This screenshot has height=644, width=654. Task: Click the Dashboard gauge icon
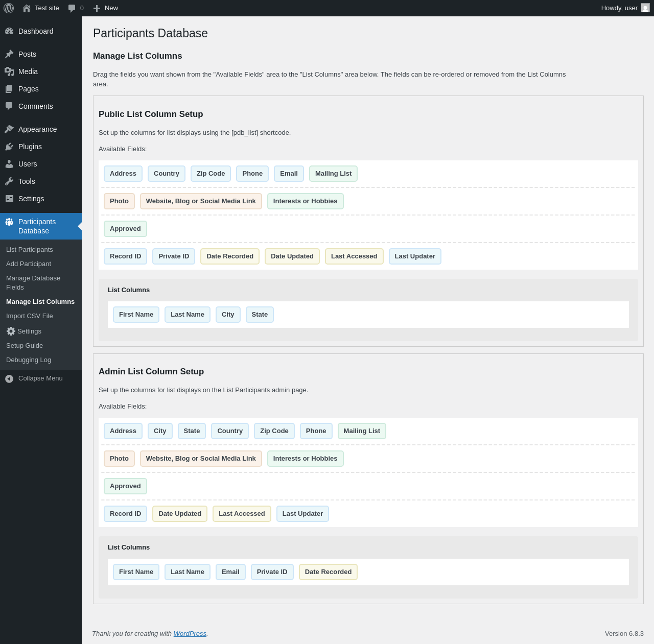pyautogui.click(x=9, y=31)
